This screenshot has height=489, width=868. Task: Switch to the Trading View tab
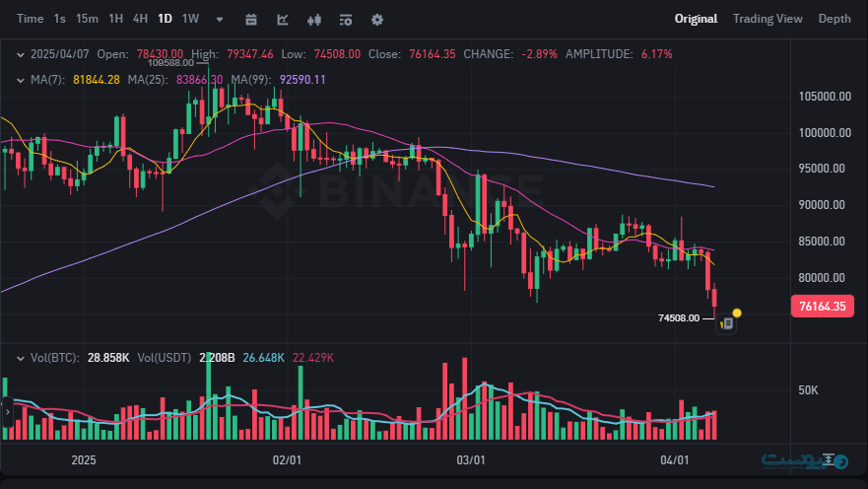pos(768,19)
